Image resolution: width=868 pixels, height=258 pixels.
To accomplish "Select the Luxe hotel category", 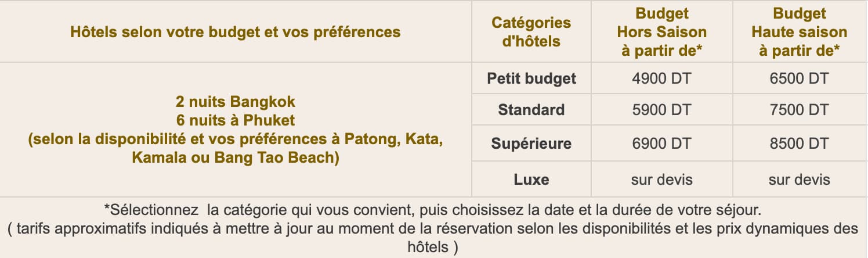I will tap(531, 179).
